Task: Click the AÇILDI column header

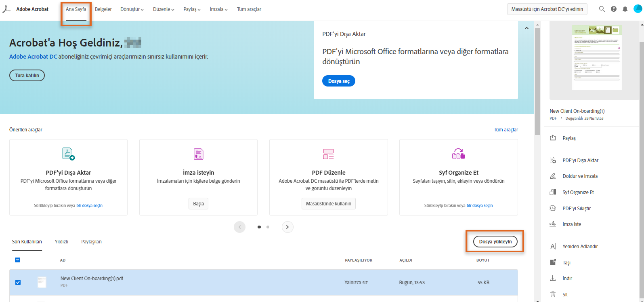Action: coord(406,260)
